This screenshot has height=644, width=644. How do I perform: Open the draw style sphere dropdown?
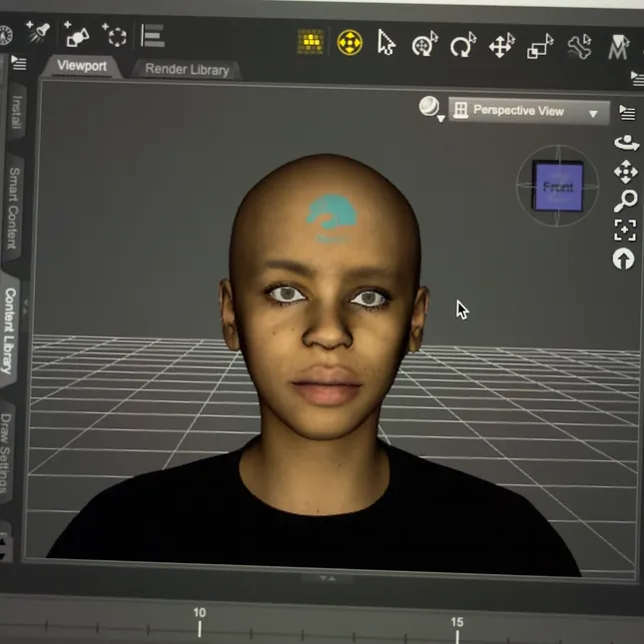point(431,109)
